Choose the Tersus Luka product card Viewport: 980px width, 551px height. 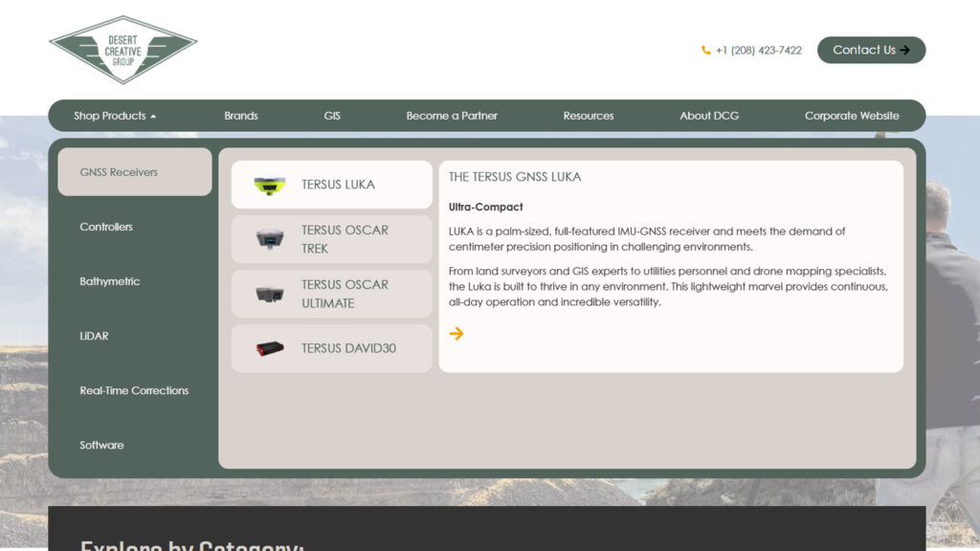coord(332,185)
